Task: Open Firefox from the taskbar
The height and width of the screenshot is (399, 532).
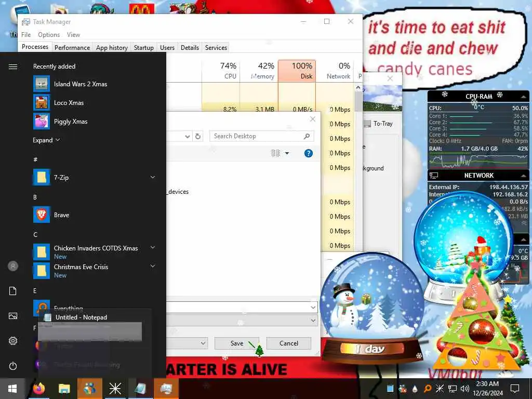Action: [38, 389]
